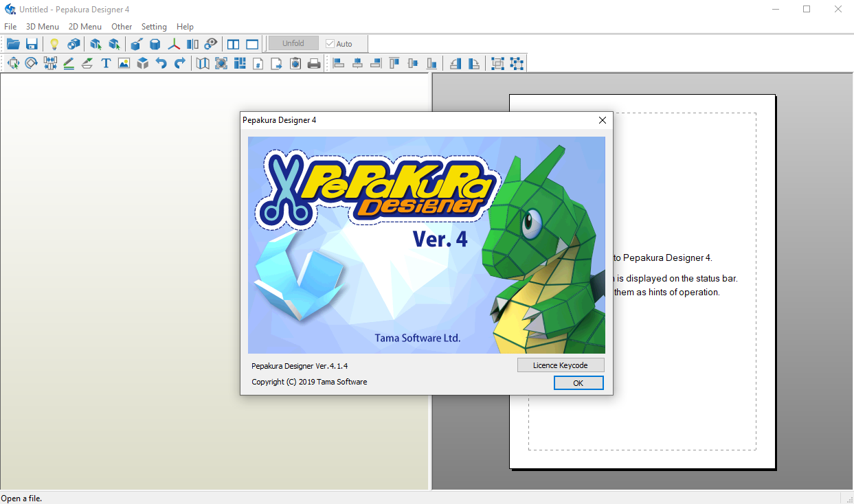Click the Licence Keycode button

561,365
